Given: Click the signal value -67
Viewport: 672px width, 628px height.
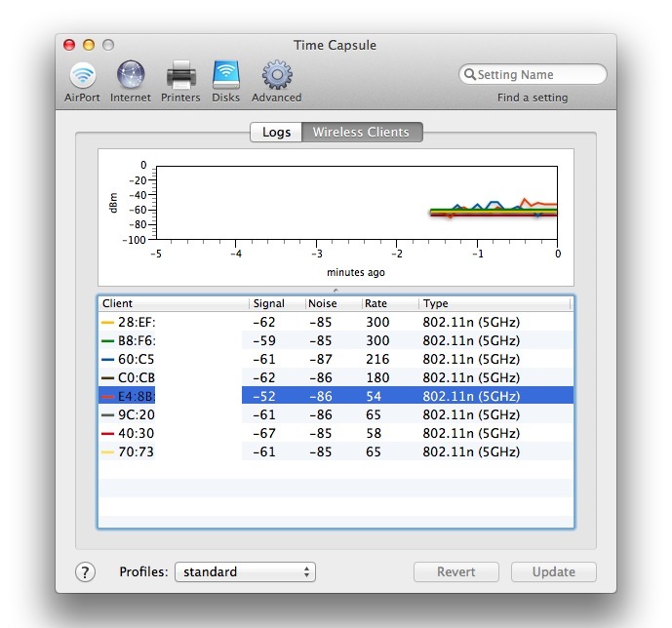Looking at the screenshot, I should click(264, 433).
